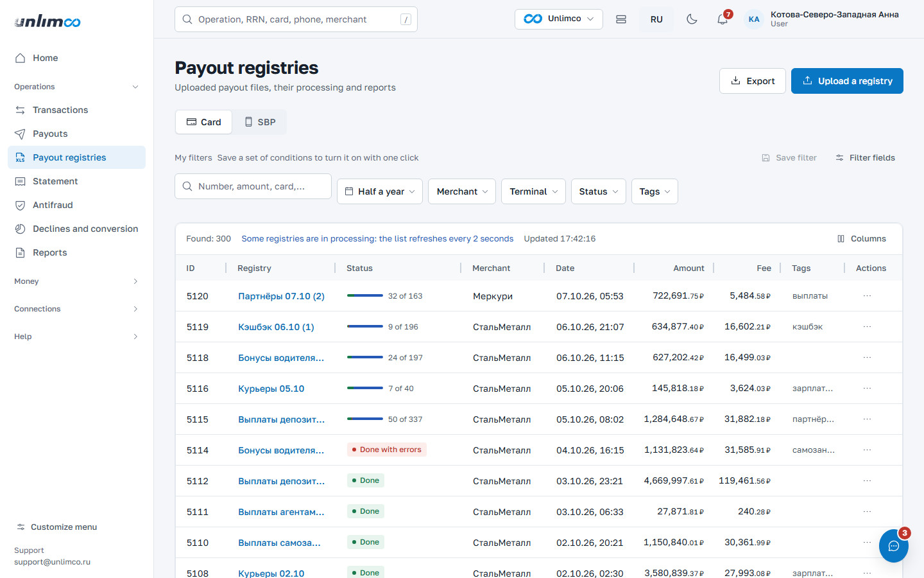Open Columns settings
The width and height of the screenshot is (924, 578).
862,239
